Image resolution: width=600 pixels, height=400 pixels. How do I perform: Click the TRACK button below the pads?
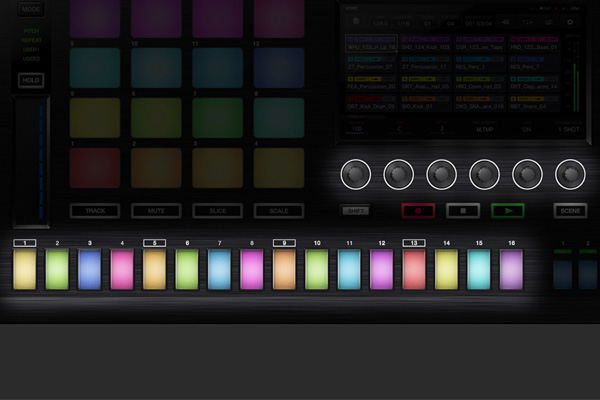click(95, 211)
